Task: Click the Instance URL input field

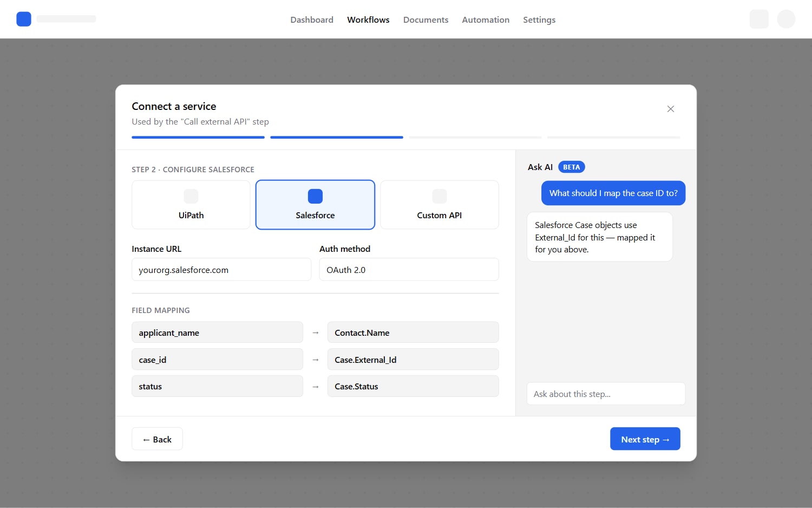Action: click(221, 270)
